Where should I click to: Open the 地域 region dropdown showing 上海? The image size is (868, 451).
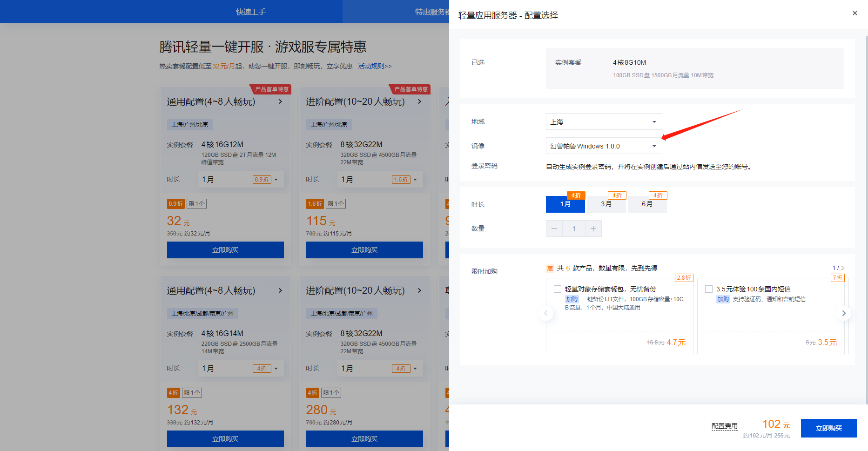604,122
